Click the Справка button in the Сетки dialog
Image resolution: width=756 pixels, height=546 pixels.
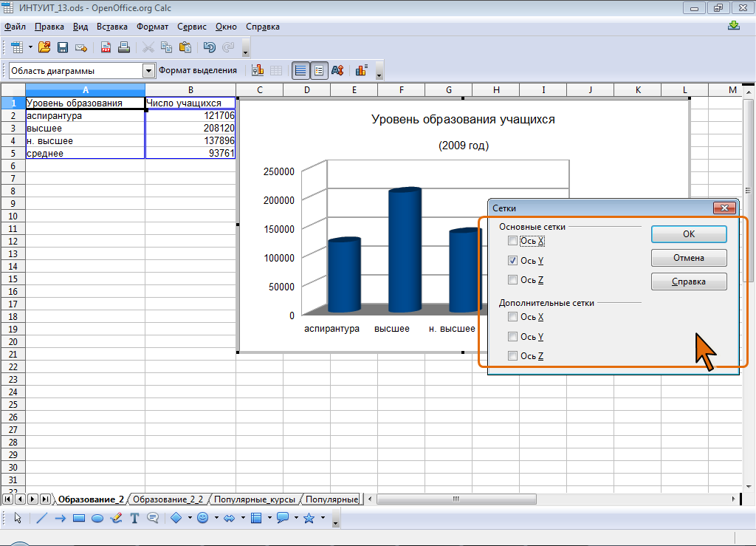click(x=689, y=281)
